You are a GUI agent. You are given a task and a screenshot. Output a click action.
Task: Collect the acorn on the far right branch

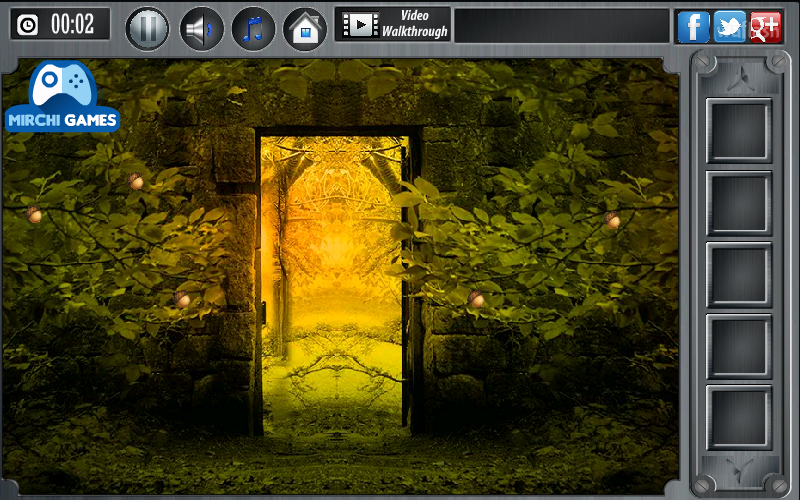(612, 219)
